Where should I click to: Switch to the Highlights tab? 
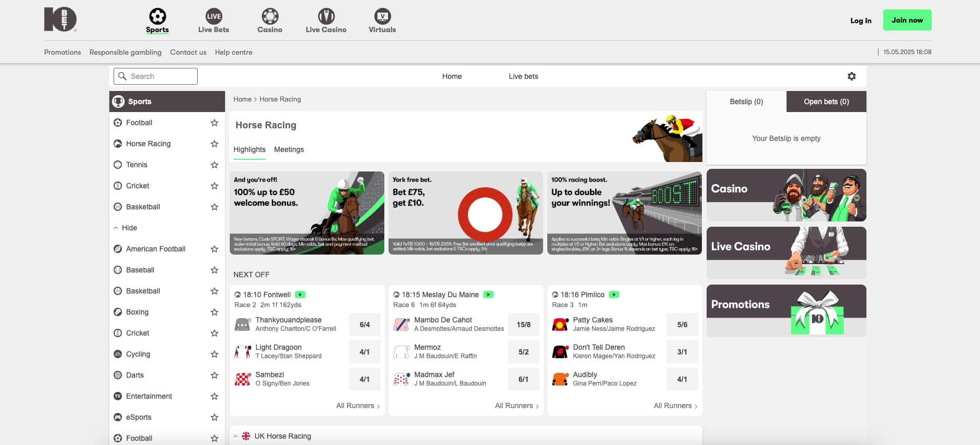[249, 149]
